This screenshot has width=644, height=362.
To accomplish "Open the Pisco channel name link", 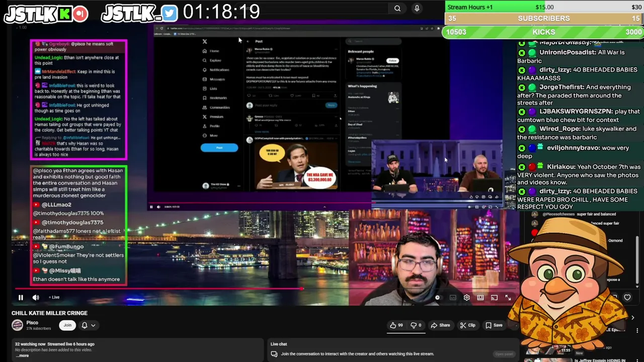I will 32,323.
